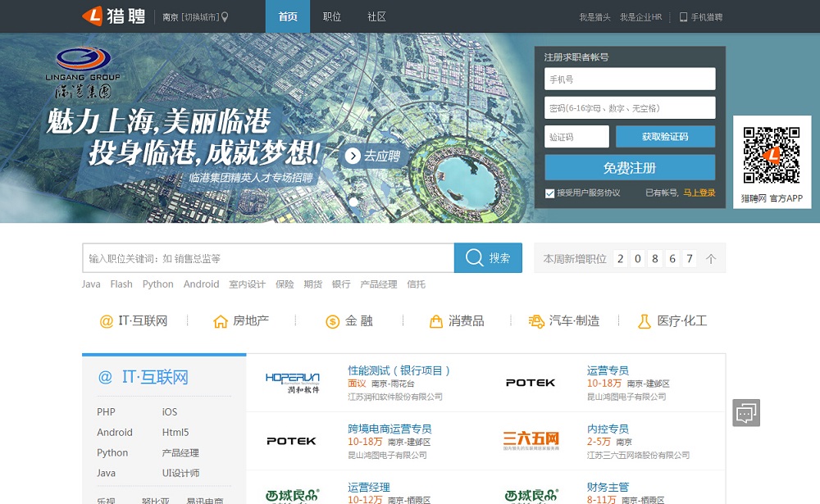The width and height of the screenshot is (820, 504).
Task: Click the 免费注册 button
Action: click(x=630, y=168)
